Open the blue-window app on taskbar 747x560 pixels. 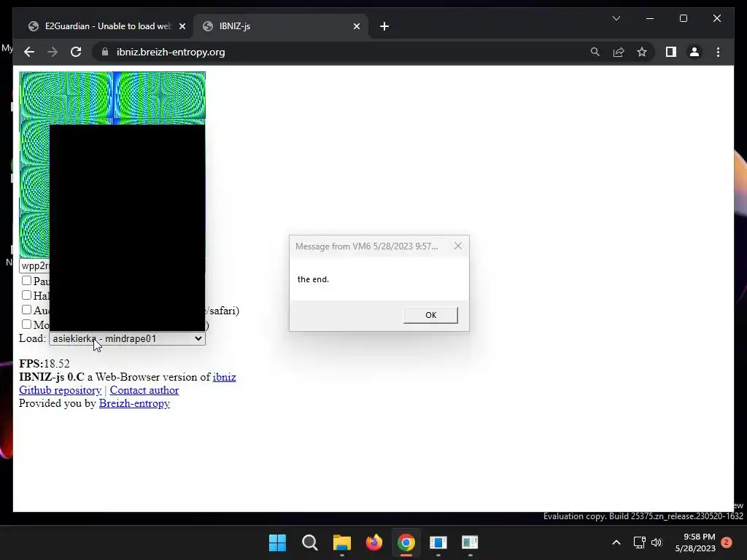click(x=438, y=542)
